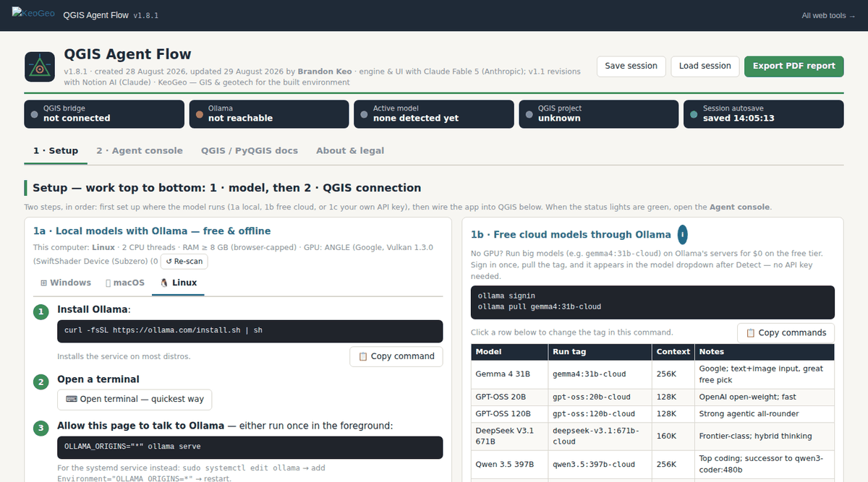Click the OLLAMA_ORIGINS ollama serve code block
This screenshot has width=868, height=482.
pyautogui.click(x=250, y=447)
